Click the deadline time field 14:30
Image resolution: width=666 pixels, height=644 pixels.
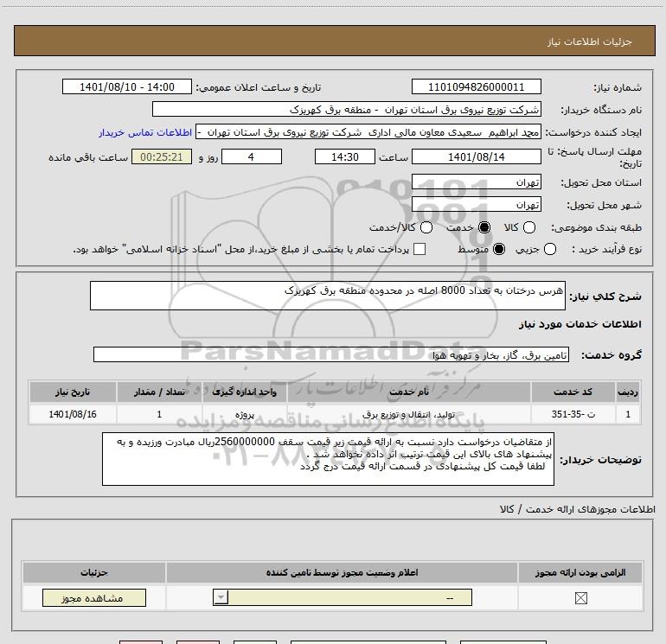click(x=345, y=156)
